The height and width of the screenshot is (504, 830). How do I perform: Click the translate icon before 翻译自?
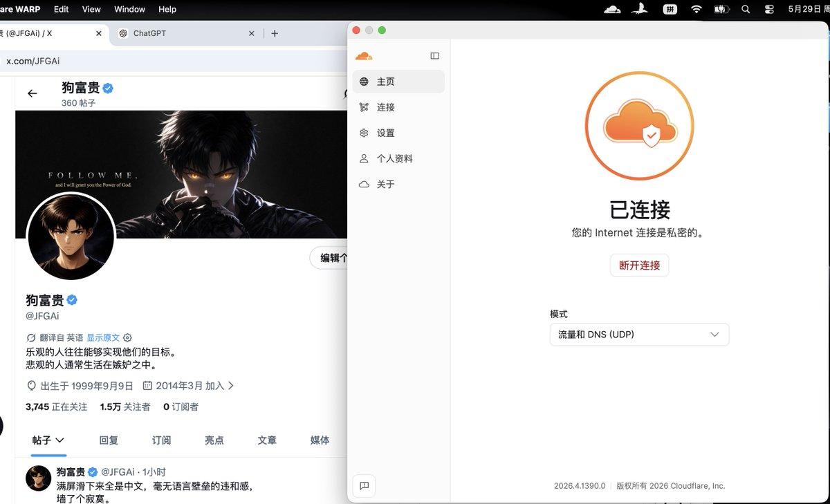point(30,338)
